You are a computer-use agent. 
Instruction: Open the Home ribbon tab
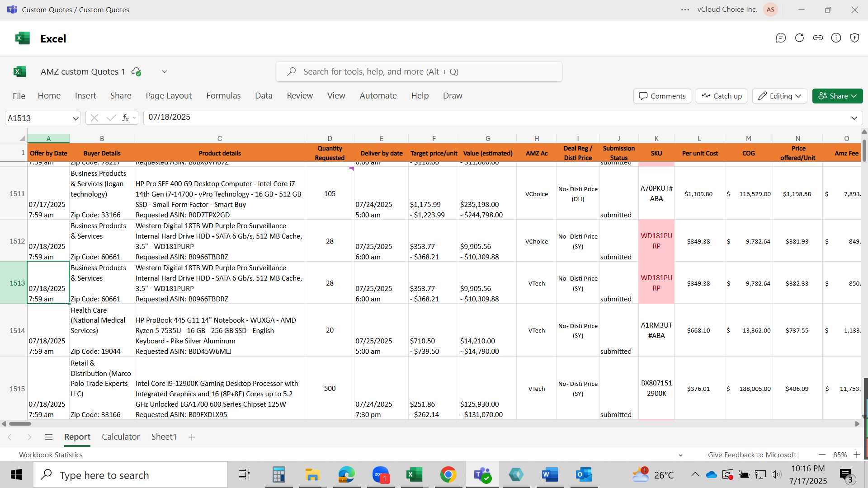click(x=49, y=96)
